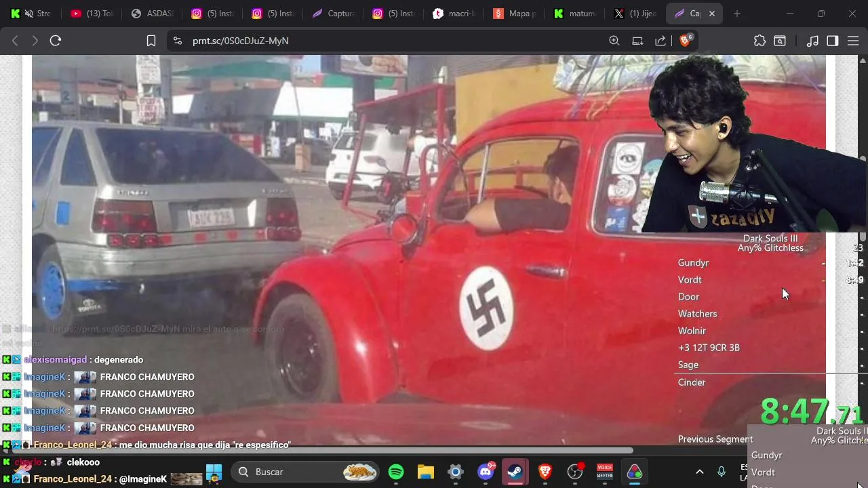Click the 'Watchers' split row

[x=697, y=314]
